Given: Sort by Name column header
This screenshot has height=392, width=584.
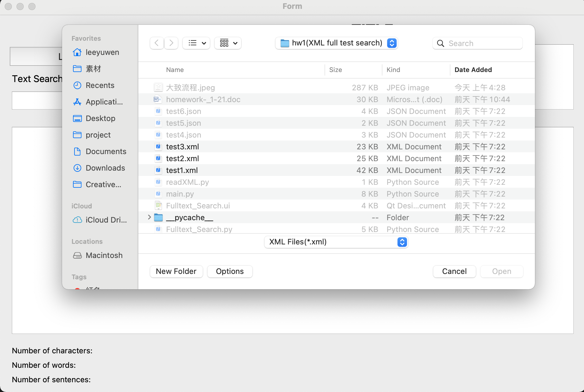Looking at the screenshot, I should point(175,70).
